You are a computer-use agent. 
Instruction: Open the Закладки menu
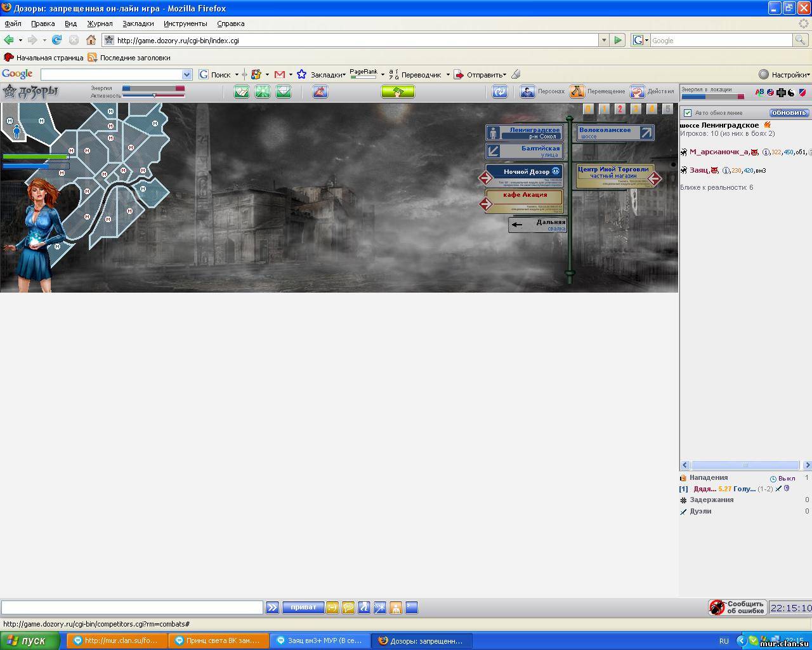138,23
